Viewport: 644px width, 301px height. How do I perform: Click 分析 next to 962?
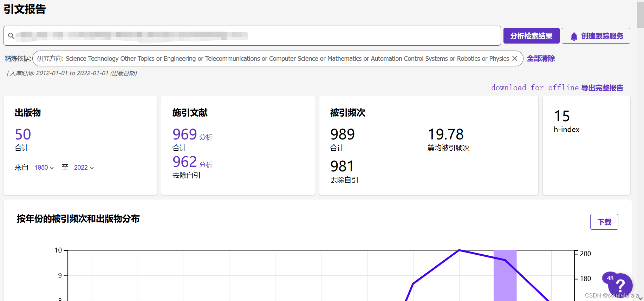(206, 164)
